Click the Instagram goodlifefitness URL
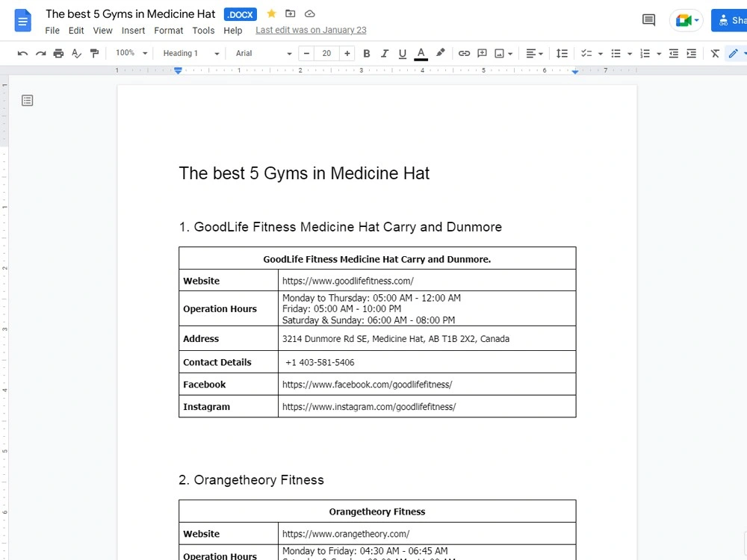This screenshot has height=560, width=747. [369, 407]
